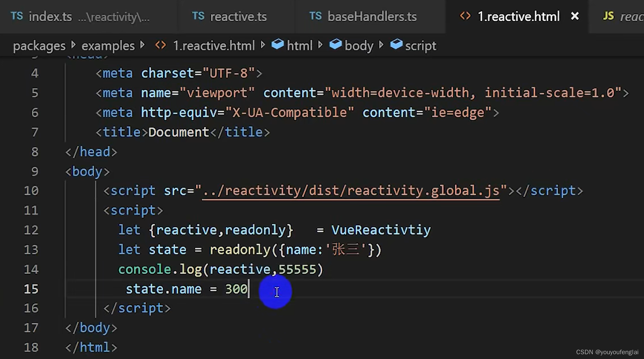Click opening <body> tag on line 9
Image resolution: width=644 pixels, height=359 pixels.
88,171
